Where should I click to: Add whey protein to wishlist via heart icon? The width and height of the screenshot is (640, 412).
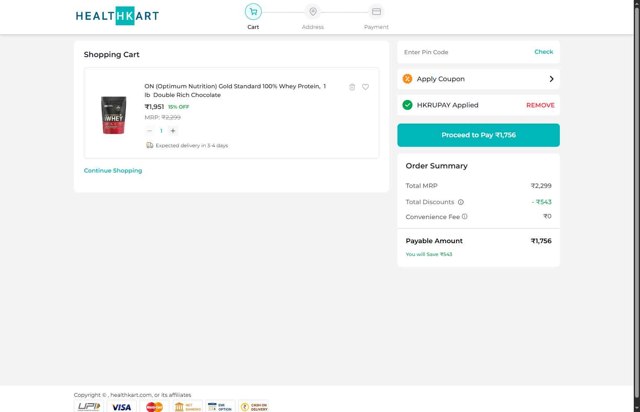coord(365,87)
